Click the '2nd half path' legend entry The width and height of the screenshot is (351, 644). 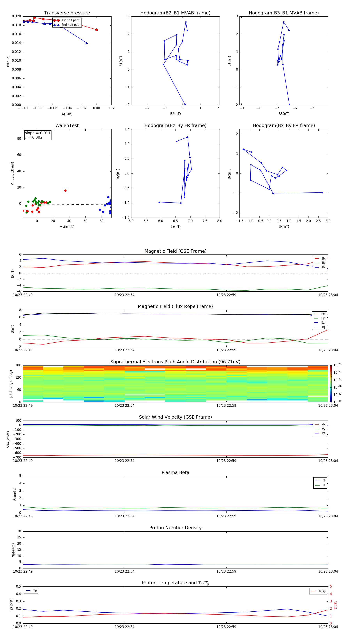pos(67,25)
